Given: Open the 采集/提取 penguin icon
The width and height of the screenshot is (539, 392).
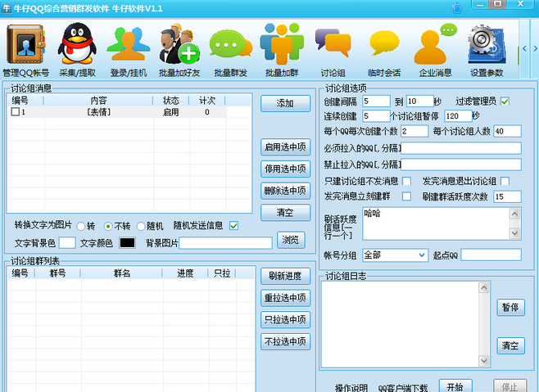Looking at the screenshot, I should pyautogui.click(x=77, y=44).
